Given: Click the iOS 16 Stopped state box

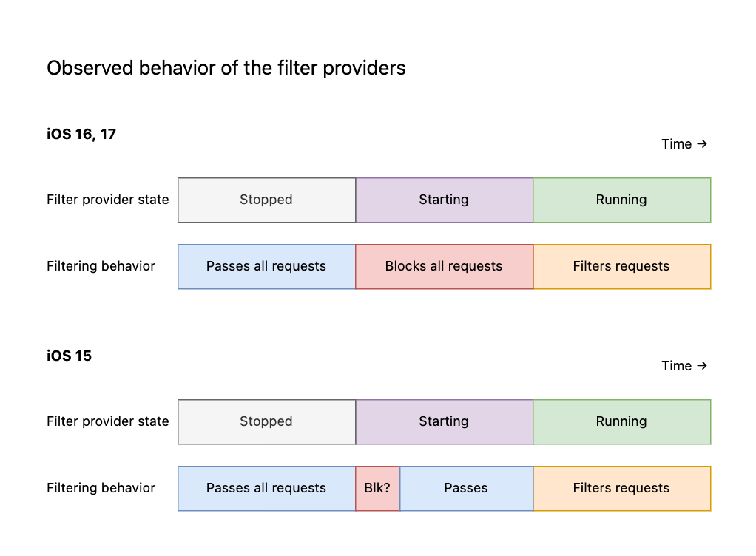Looking at the screenshot, I should click(266, 200).
